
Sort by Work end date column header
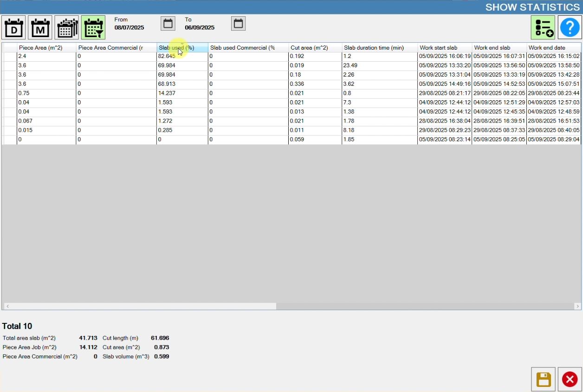click(x=553, y=48)
